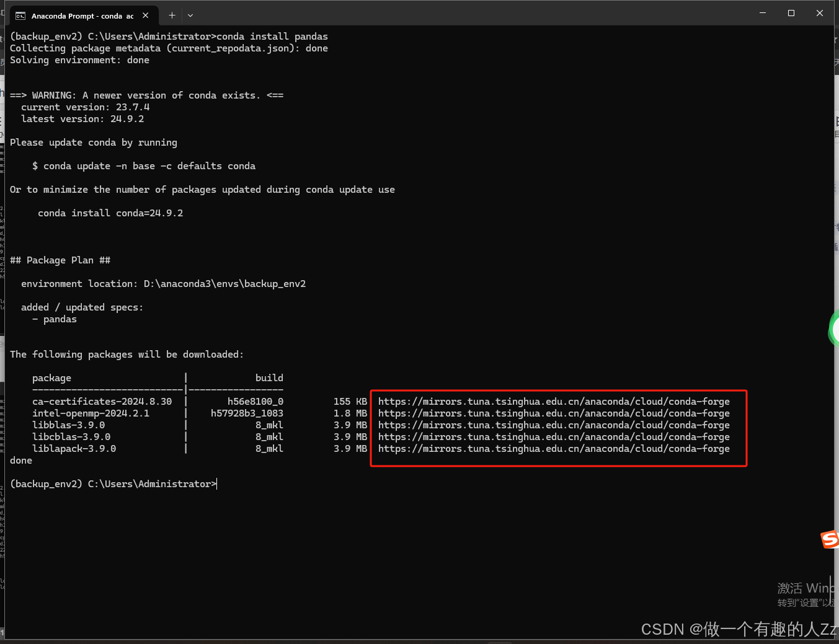
Task: Click 'The following packages will be downloaded' line
Action: tap(127, 355)
